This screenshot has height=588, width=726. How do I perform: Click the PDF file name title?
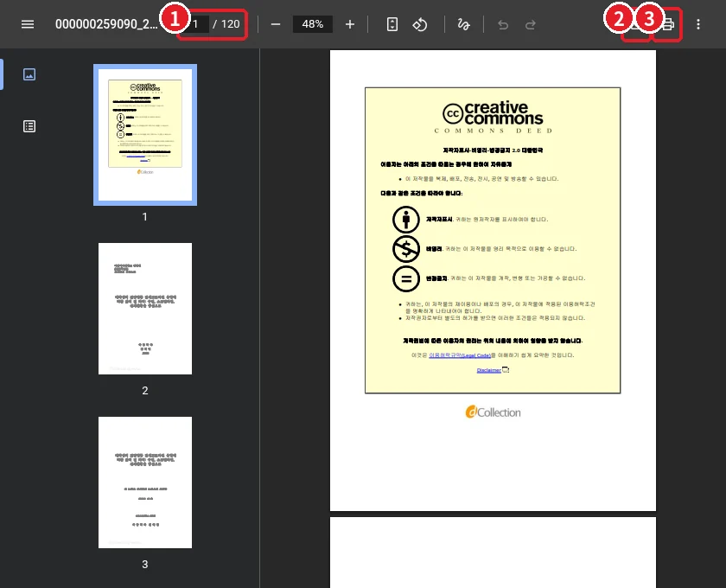pyautogui.click(x=106, y=24)
